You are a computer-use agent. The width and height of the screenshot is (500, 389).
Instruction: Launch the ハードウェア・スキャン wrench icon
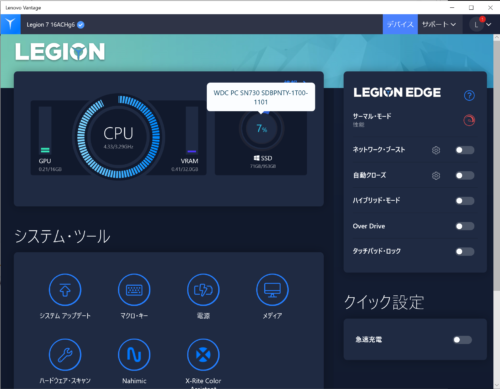65,355
